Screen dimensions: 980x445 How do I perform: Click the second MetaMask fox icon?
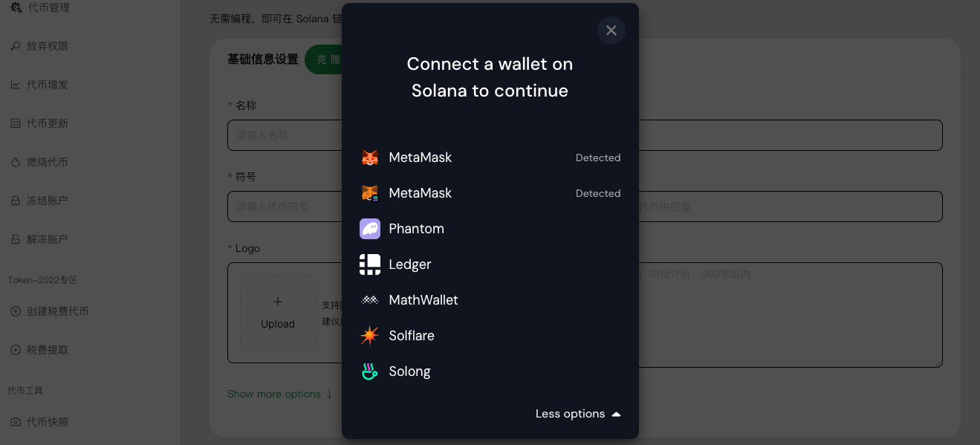pyautogui.click(x=370, y=193)
